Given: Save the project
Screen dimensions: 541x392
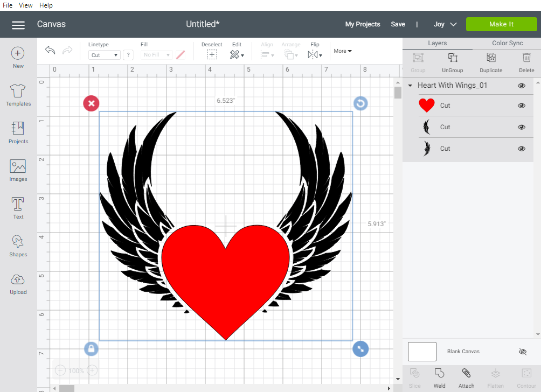Looking at the screenshot, I should coord(398,24).
